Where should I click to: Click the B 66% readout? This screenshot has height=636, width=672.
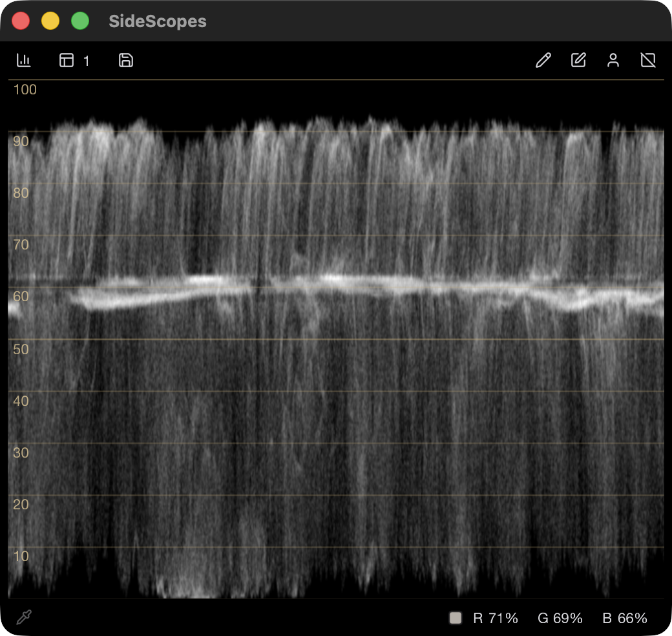[x=624, y=618]
